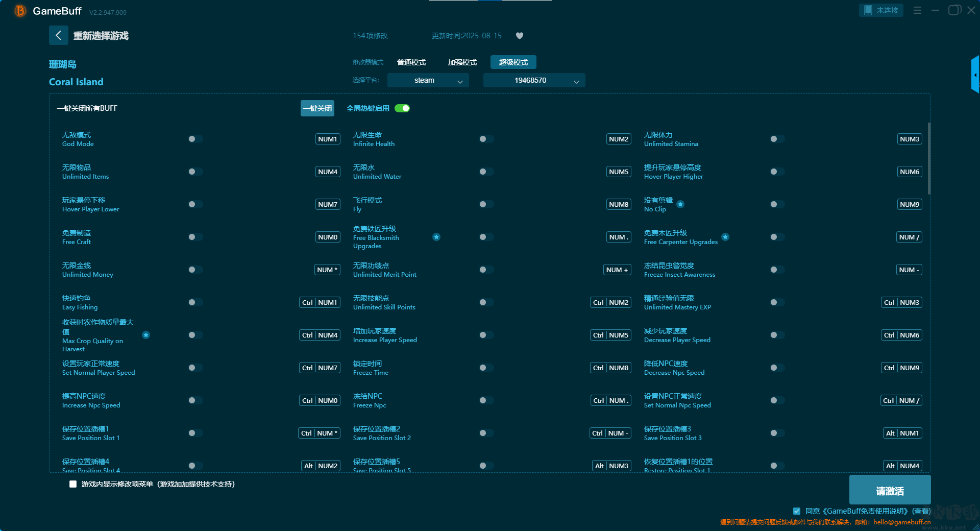Enable the God Mode toggle

[x=195, y=139]
